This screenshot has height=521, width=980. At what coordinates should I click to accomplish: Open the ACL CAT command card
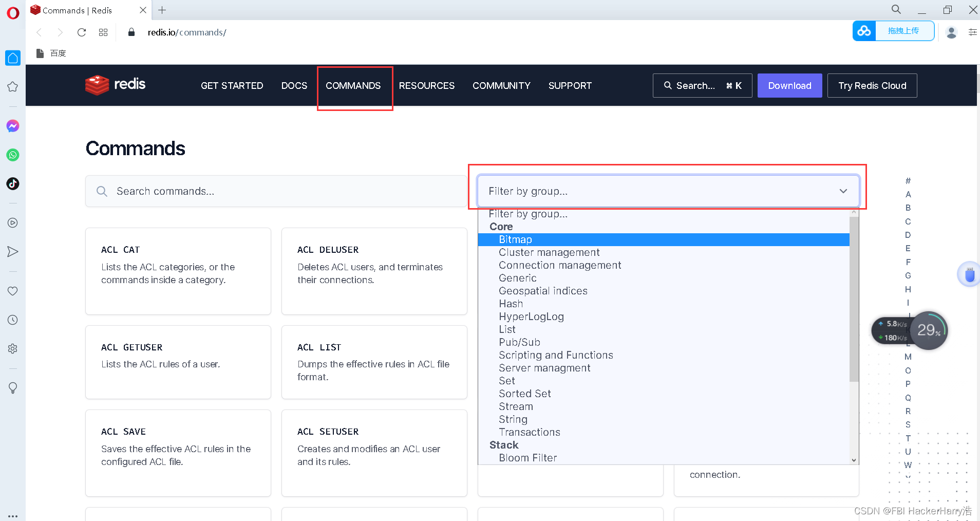[x=178, y=271]
